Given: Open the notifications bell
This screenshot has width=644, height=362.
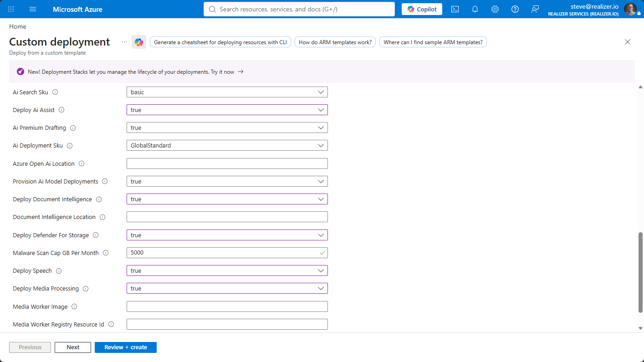Looking at the screenshot, I should pos(475,9).
